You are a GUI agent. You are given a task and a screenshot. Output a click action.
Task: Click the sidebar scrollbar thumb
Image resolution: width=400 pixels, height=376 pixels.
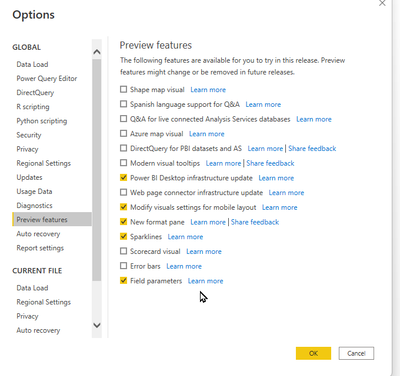[x=97, y=170]
